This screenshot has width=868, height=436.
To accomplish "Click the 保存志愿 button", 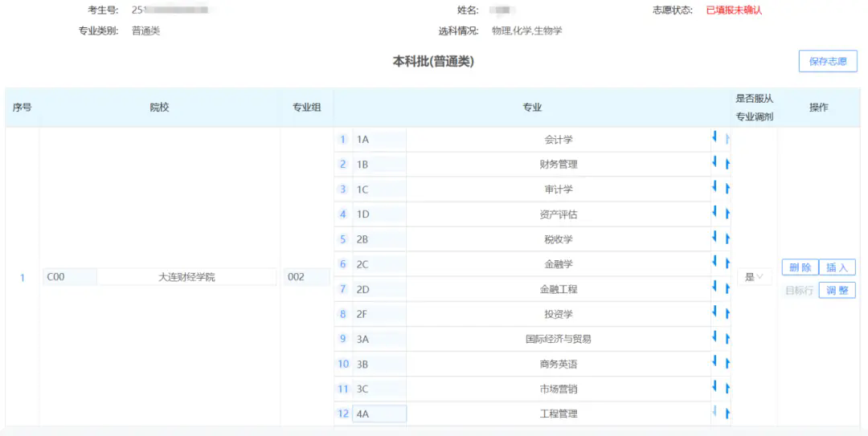I will 828,61.
